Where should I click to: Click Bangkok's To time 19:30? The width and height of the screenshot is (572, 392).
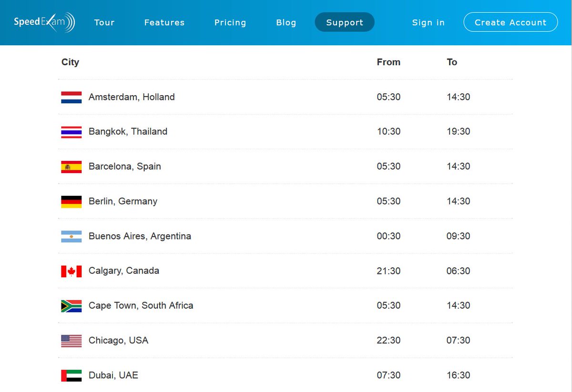pyautogui.click(x=459, y=131)
